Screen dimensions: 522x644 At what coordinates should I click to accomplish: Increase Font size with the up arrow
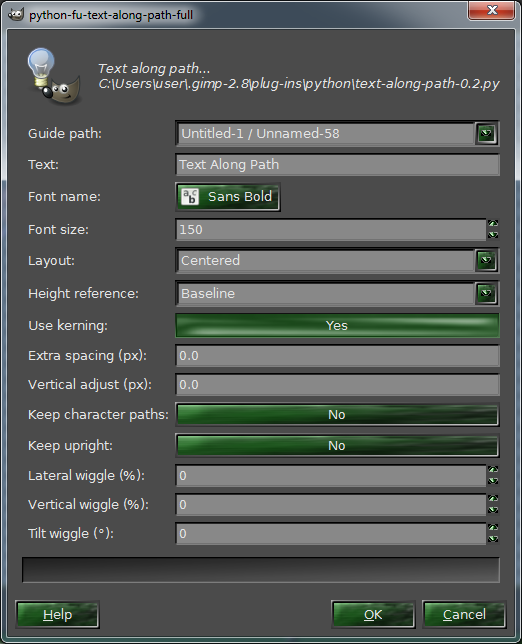[x=493, y=223]
